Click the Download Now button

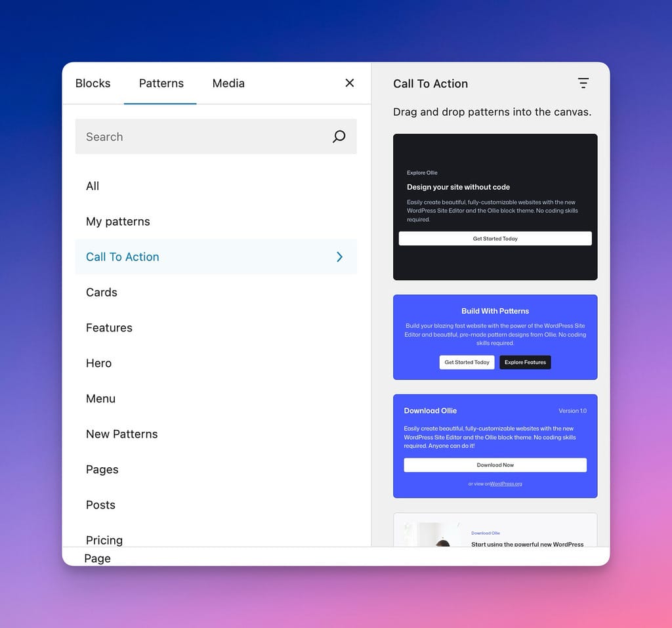coord(495,465)
